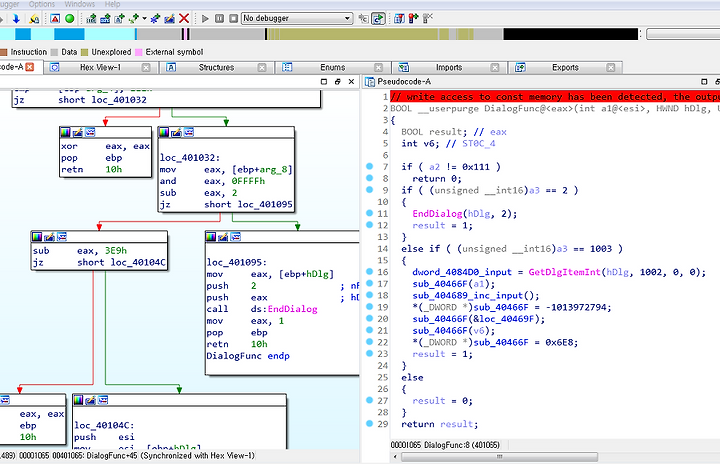
Task: Click the olive Unexplored region in navigation band
Action: point(358,34)
